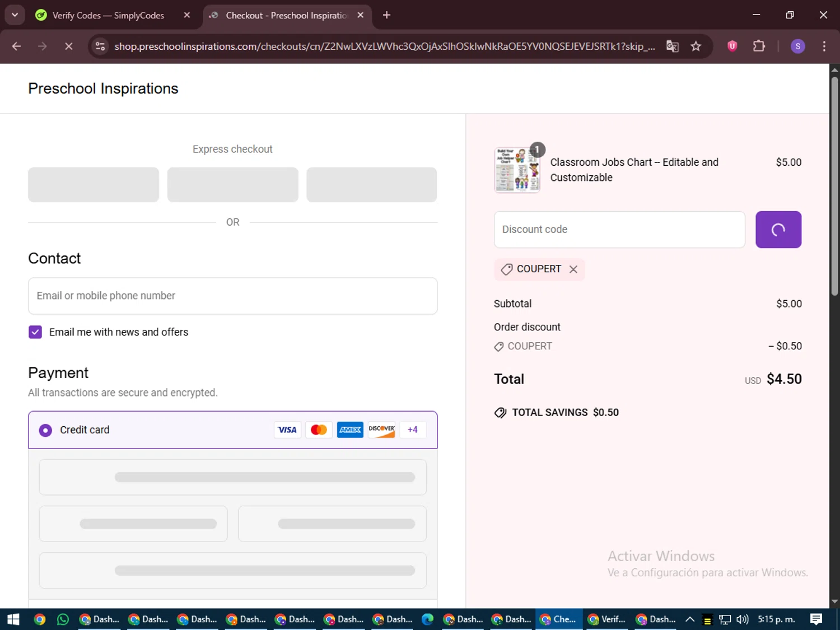Open the notification center icon
Viewport: 840px width, 630px height.
click(816, 619)
